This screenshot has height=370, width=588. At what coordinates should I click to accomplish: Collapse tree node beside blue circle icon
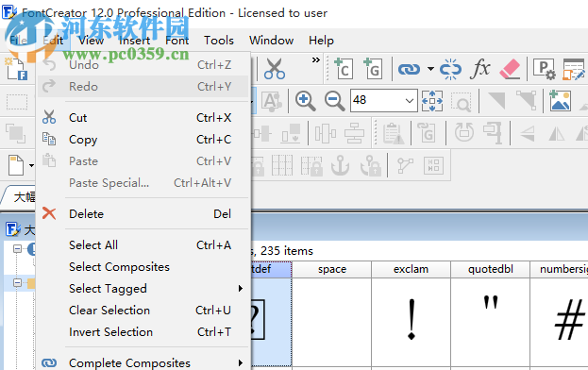coord(17,249)
